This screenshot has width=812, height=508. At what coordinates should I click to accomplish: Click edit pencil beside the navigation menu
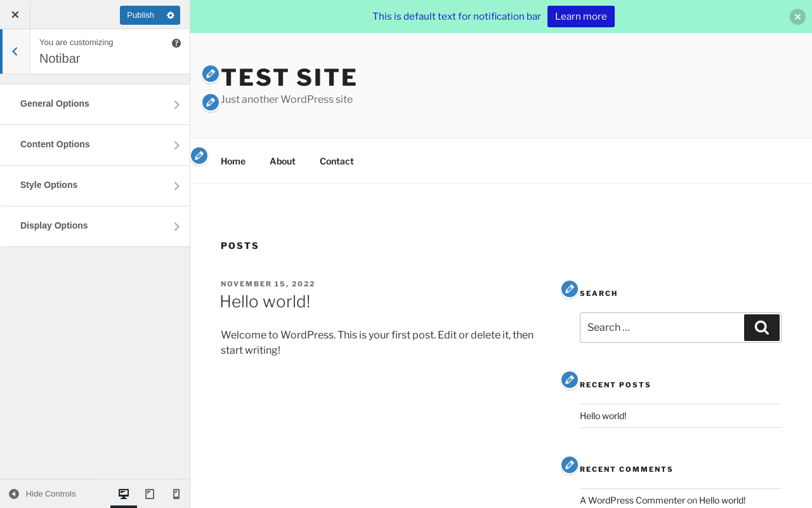pos(199,156)
